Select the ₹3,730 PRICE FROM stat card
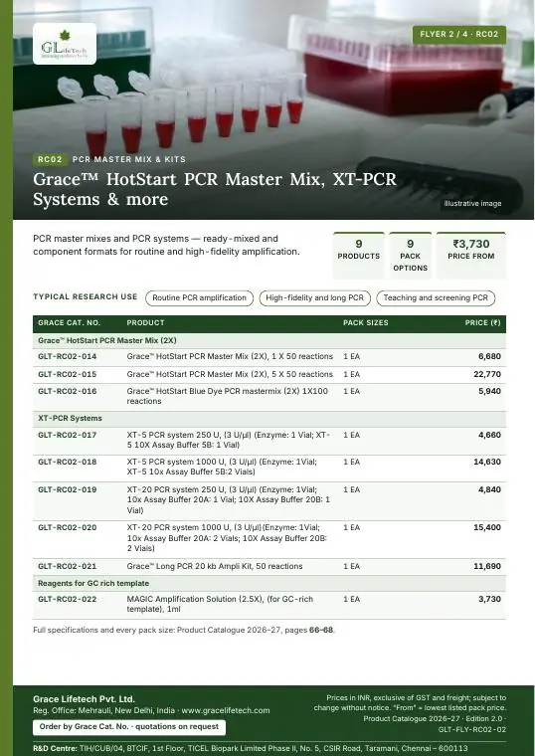The image size is (535, 756). point(471,255)
